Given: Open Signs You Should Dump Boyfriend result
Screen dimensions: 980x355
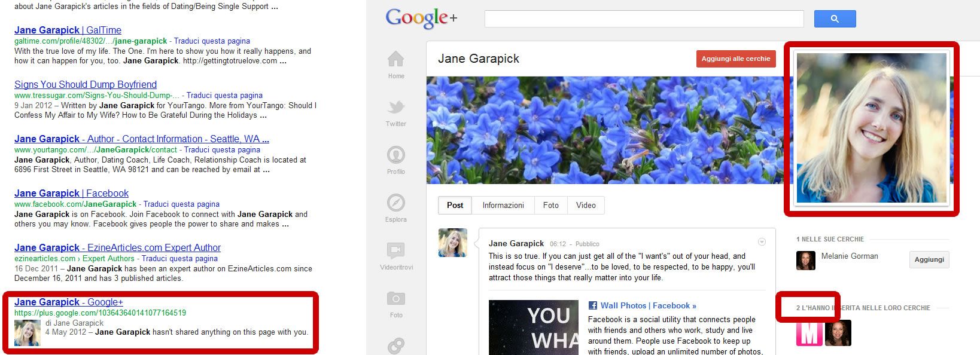Looking at the screenshot, I should [86, 84].
